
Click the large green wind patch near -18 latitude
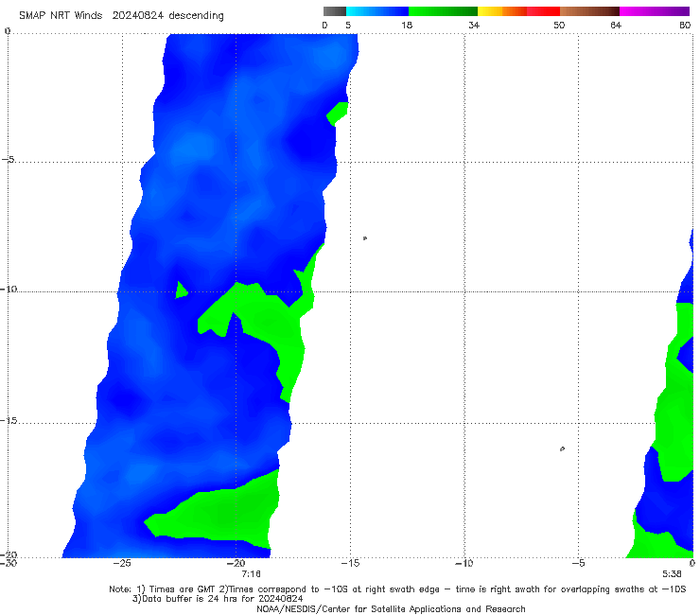[x=223, y=514]
